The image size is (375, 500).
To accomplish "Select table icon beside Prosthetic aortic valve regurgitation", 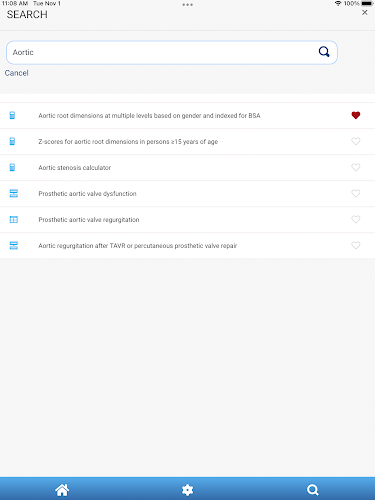I will (14, 219).
